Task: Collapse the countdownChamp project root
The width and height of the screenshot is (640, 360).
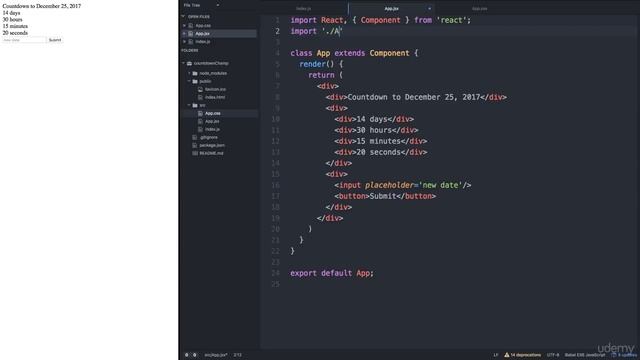Action: (183, 63)
